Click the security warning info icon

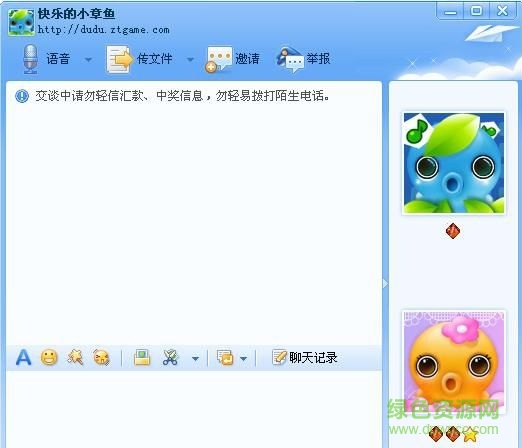point(22,96)
